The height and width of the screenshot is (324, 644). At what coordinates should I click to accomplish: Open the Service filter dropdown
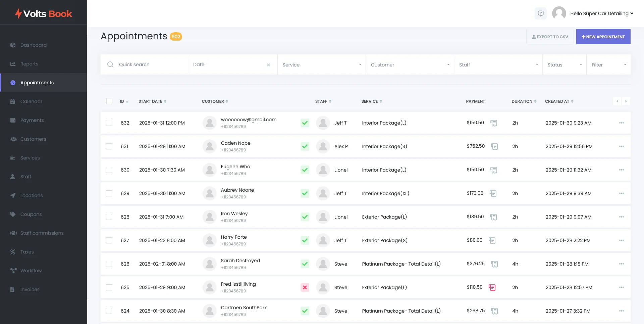tap(321, 64)
